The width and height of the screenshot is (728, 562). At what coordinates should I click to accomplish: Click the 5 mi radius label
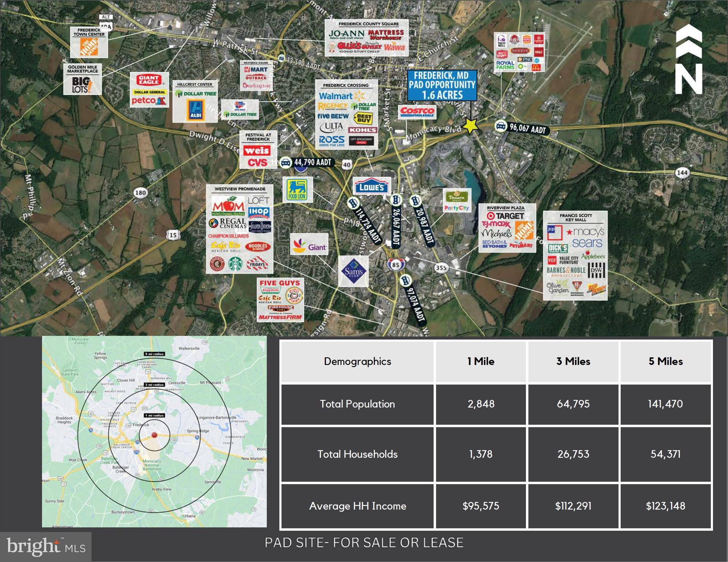click(x=155, y=354)
